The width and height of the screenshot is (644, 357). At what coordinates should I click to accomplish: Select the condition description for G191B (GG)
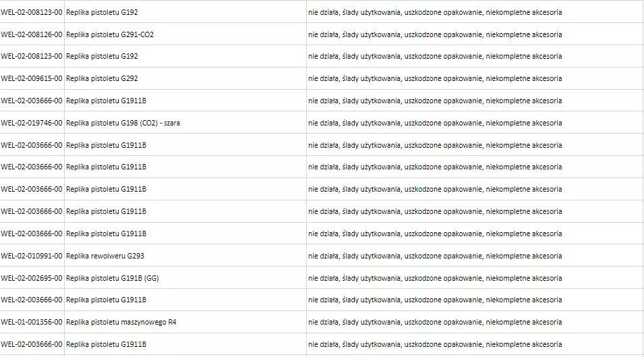[x=435, y=278]
